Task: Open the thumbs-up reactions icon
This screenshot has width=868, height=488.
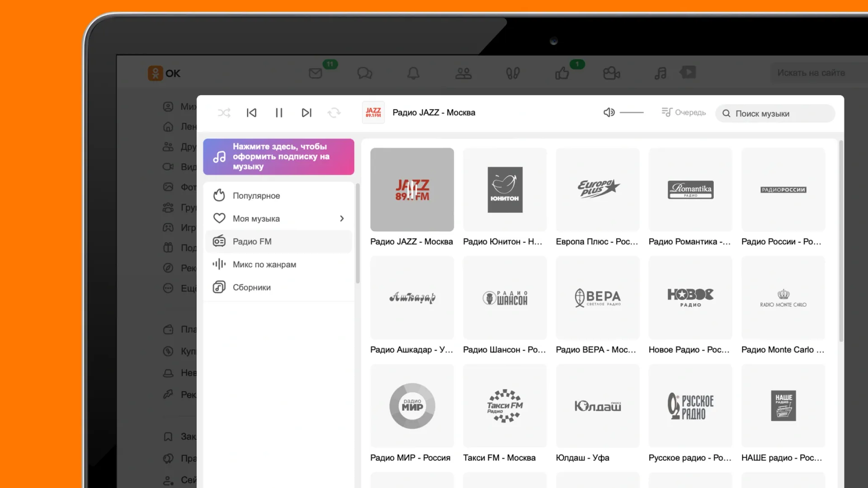Action: (x=562, y=73)
